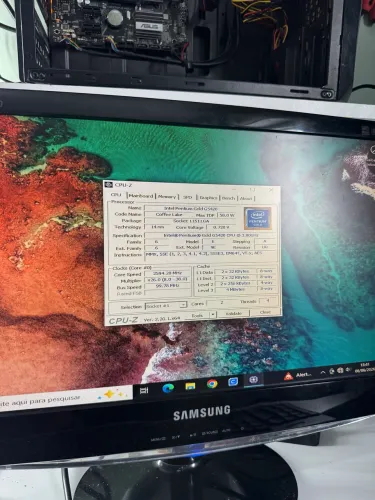Click the Core Voltage value field
The image size is (375, 500).
click(x=221, y=227)
